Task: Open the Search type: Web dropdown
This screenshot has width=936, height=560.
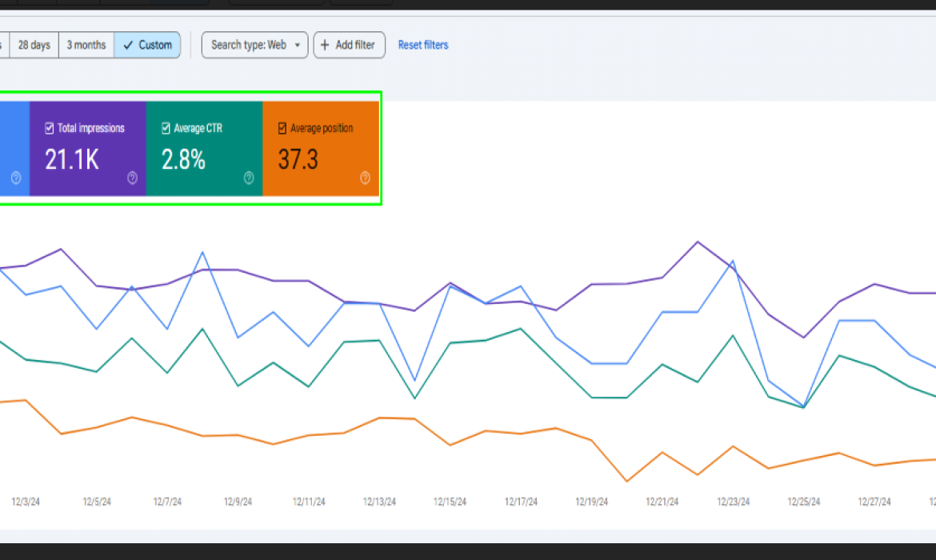Action: point(254,45)
